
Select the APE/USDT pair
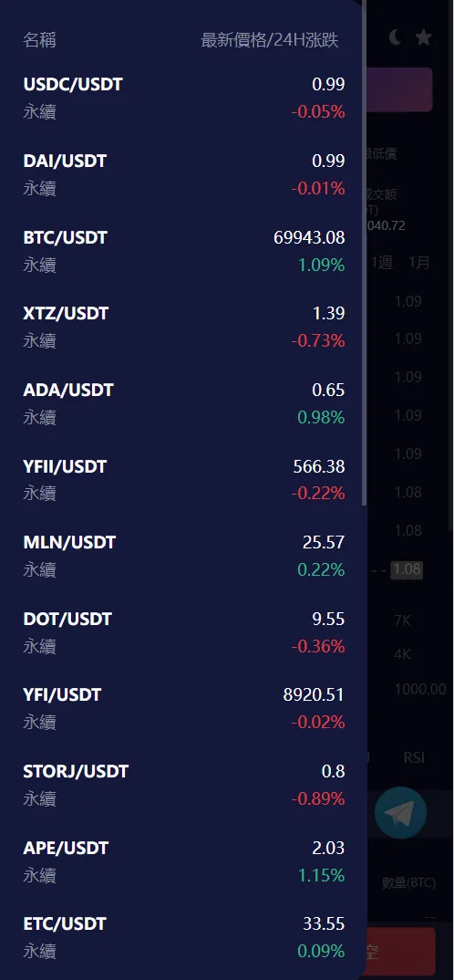tap(183, 860)
